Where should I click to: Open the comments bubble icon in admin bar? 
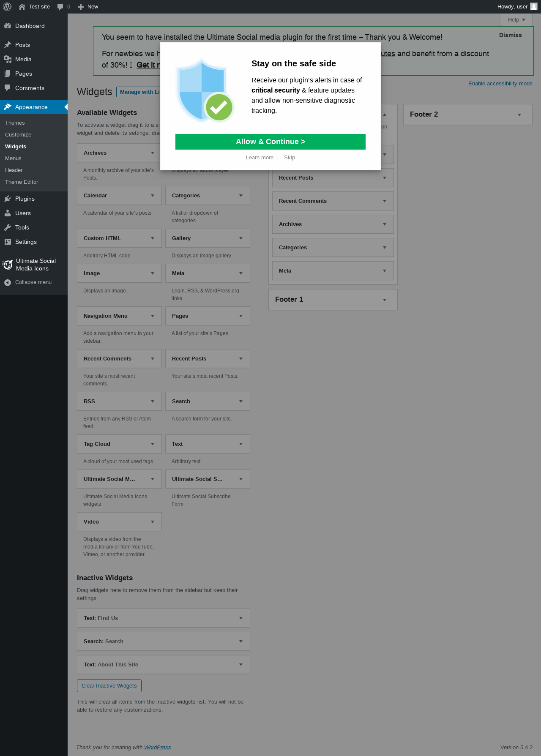[60, 7]
